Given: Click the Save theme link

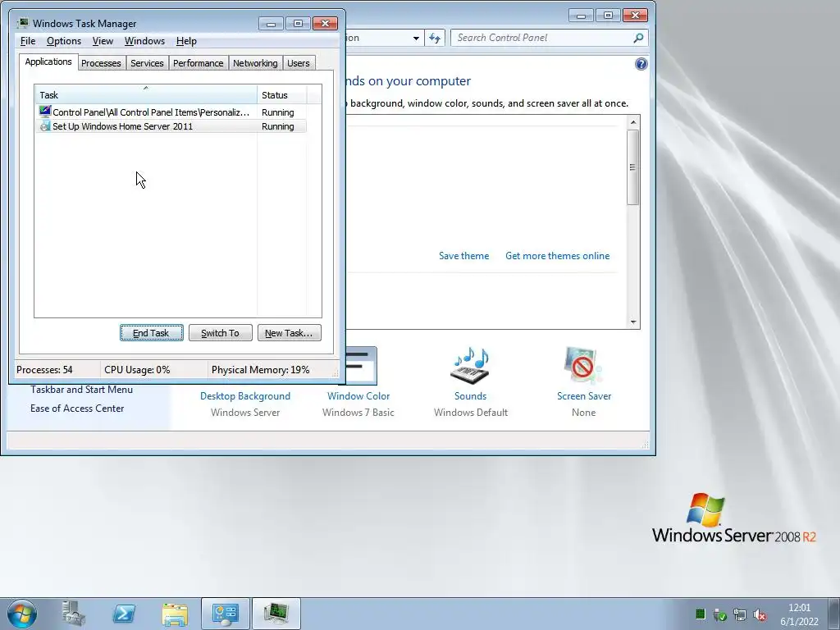Looking at the screenshot, I should coord(464,256).
